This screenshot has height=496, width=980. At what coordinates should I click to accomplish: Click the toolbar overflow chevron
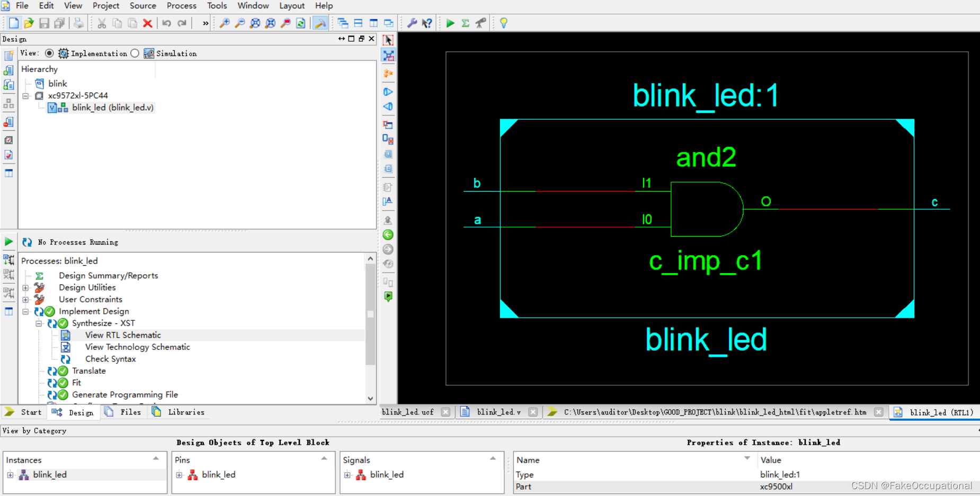pos(206,23)
